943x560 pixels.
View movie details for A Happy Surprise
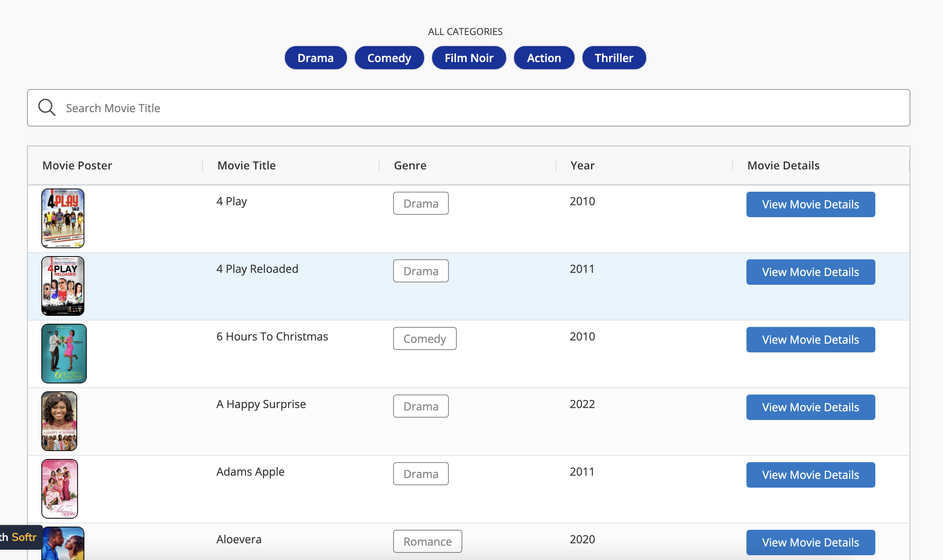pyautogui.click(x=810, y=407)
